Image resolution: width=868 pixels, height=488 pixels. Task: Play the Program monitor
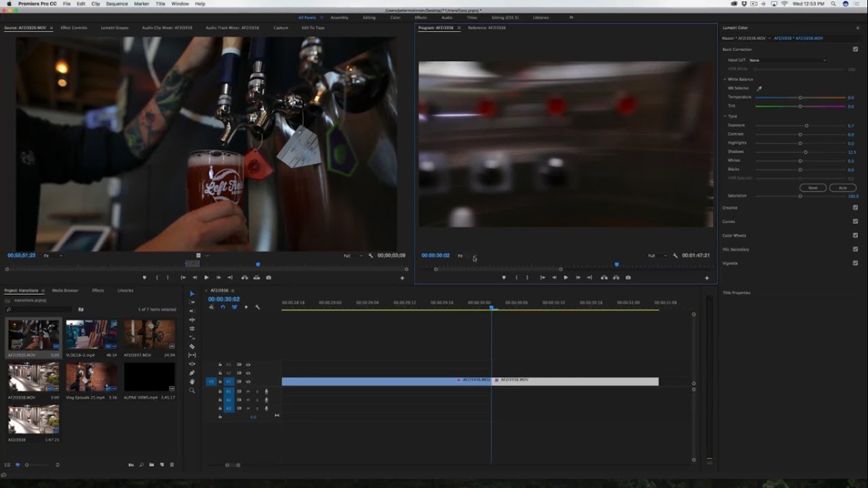pos(566,277)
